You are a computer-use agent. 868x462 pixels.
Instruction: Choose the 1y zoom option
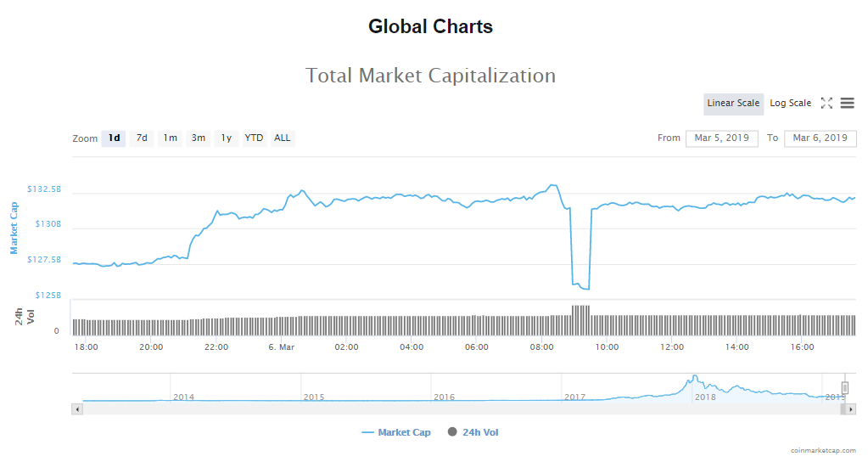pos(226,138)
